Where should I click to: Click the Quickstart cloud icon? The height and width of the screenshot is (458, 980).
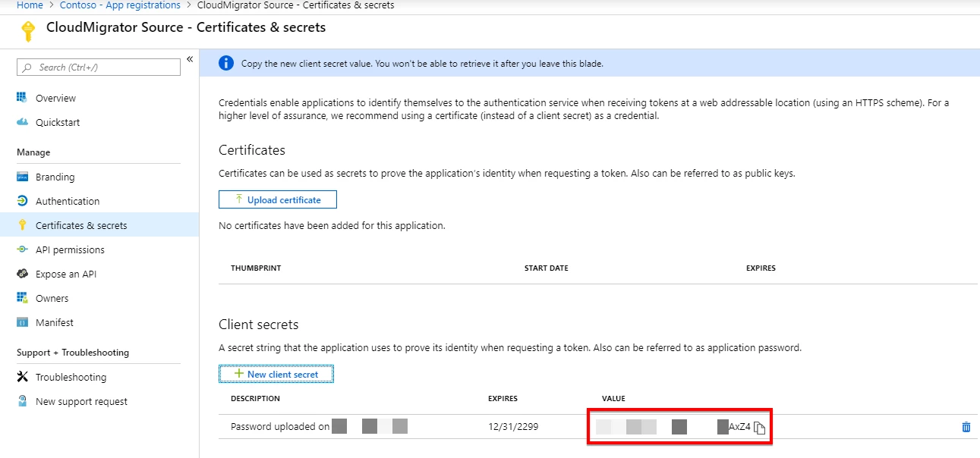[22, 122]
